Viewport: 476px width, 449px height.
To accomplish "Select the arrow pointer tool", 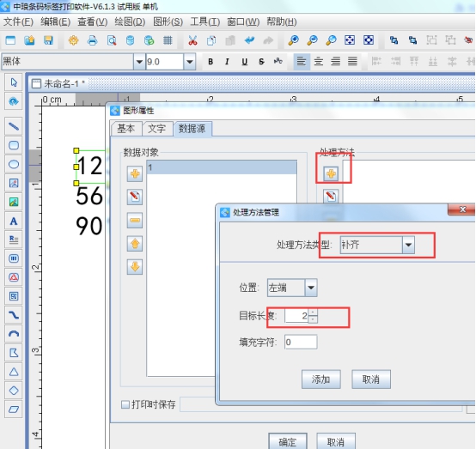I will pyautogui.click(x=14, y=82).
